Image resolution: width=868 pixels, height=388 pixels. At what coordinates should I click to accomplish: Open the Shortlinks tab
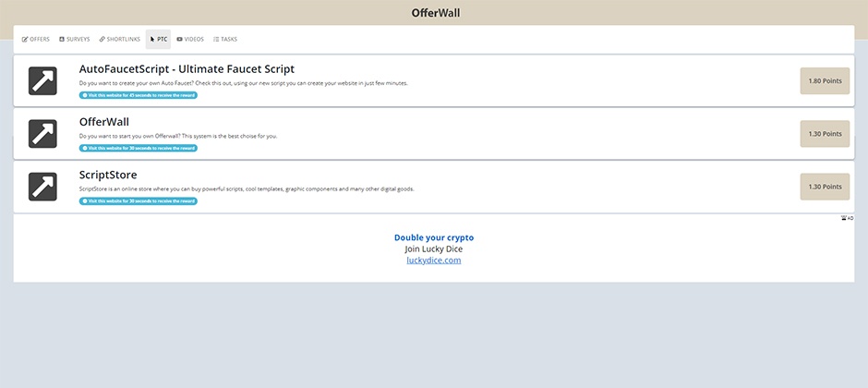tap(119, 40)
